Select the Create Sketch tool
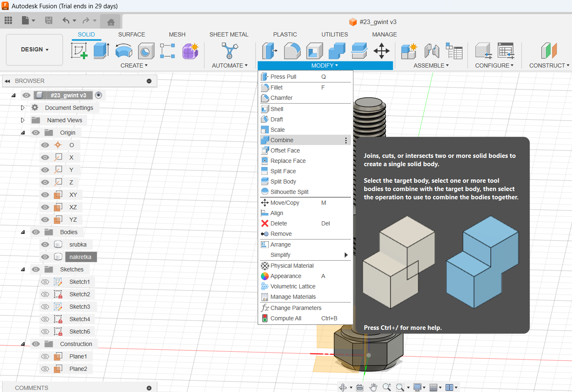 (x=79, y=51)
